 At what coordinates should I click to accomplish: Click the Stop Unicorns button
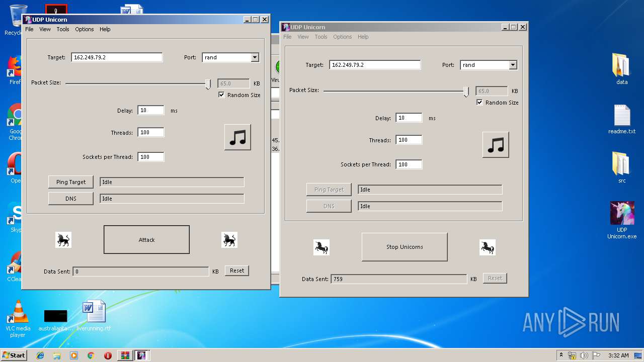405,247
